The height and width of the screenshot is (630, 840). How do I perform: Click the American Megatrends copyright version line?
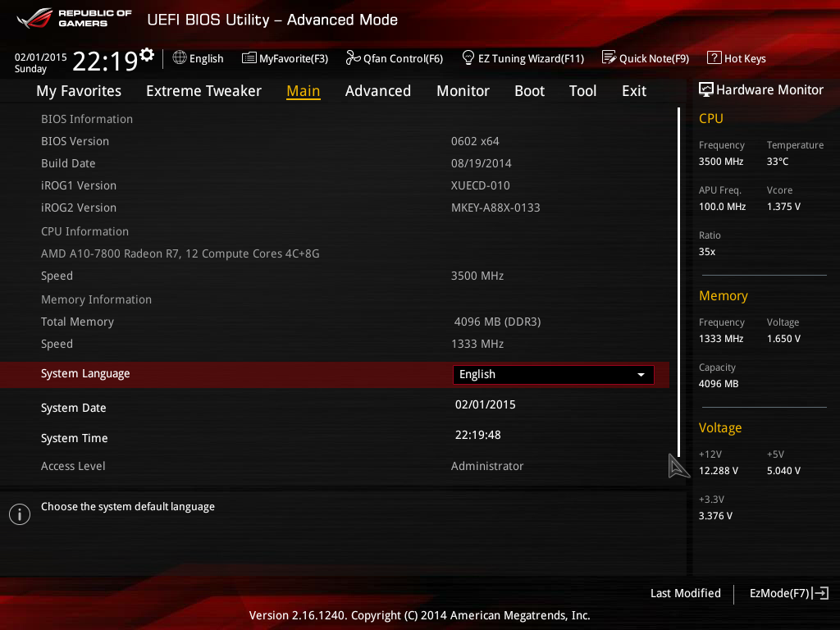click(x=419, y=615)
